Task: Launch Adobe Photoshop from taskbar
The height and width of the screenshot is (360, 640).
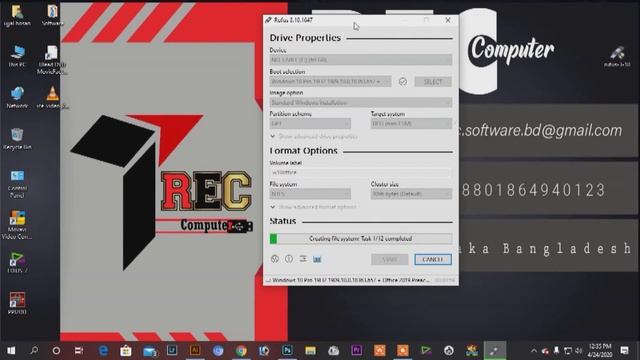Action: pyautogui.click(x=287, y=350)
